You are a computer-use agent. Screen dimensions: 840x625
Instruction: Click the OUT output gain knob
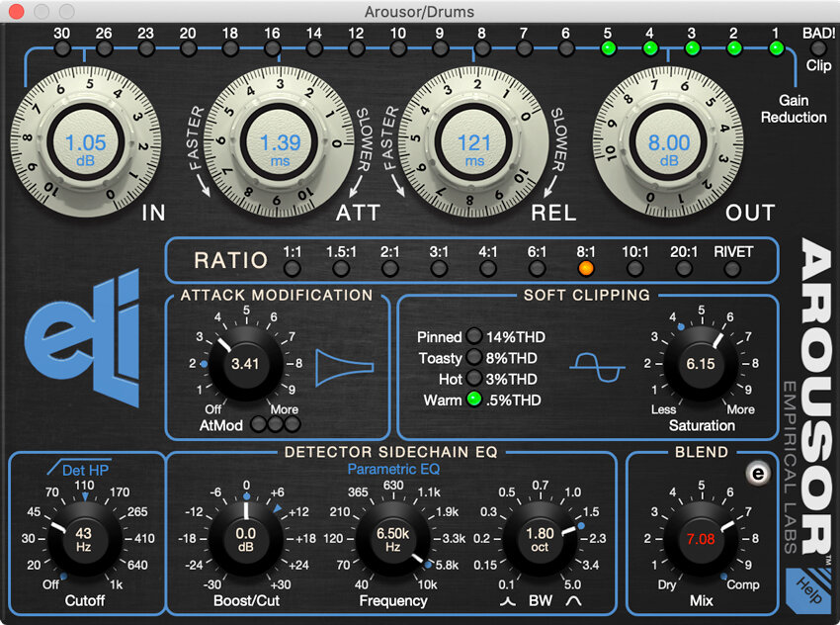pos(669,142)
